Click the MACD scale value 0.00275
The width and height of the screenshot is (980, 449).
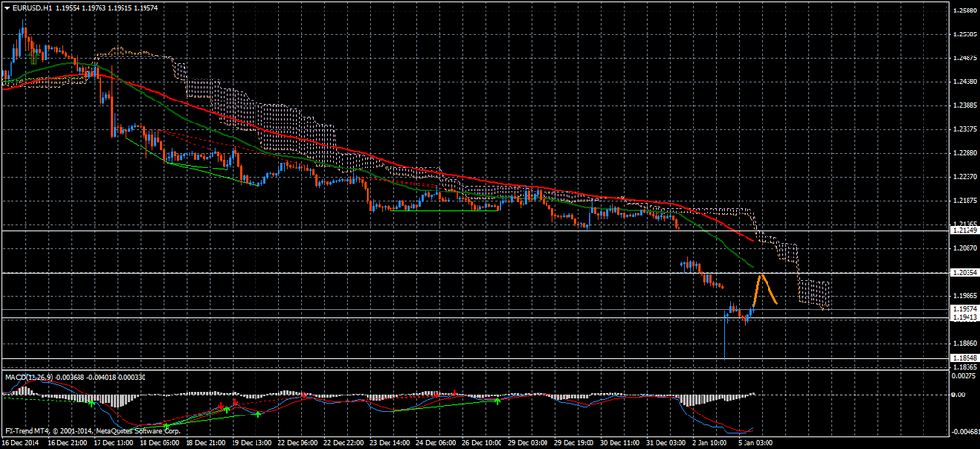click(963, 375)
